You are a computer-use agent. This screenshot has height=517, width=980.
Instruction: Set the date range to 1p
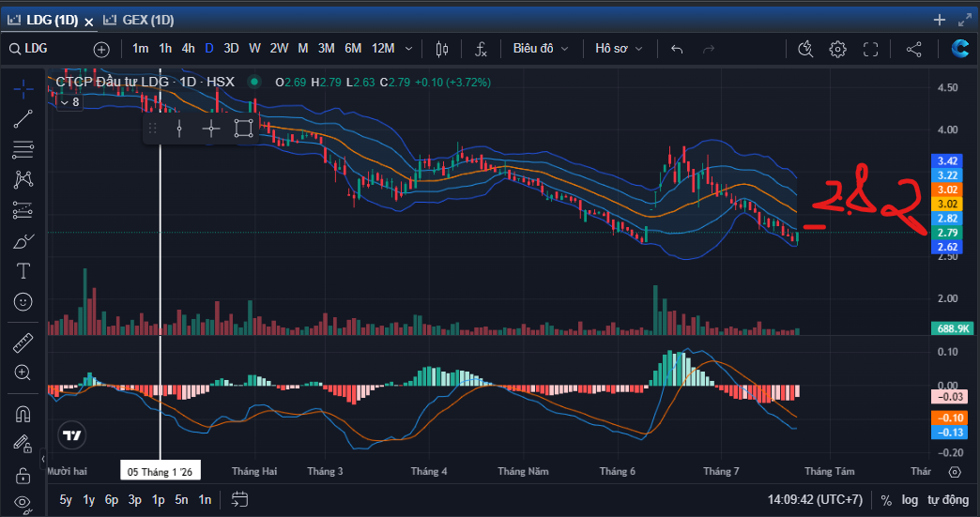pyautogui.click(x=158, y=499)
